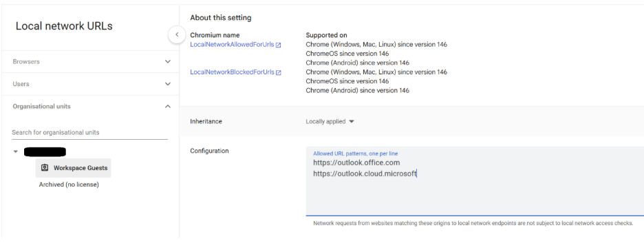Open external link icon beside LocalNetworkAllowedForUrls
The width and height of the screenshot is (644, 252).
[279, 45]
